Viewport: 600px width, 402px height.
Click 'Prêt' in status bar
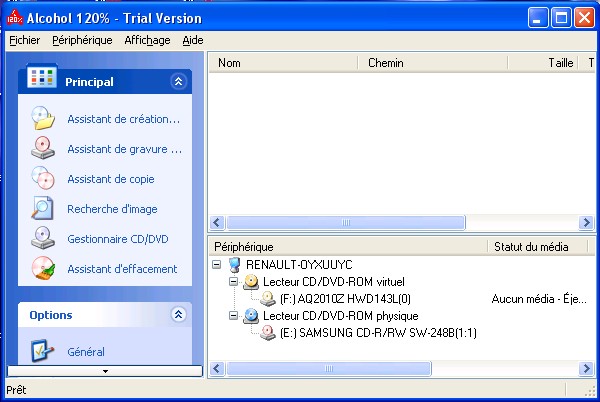click(x=16, y=390)
